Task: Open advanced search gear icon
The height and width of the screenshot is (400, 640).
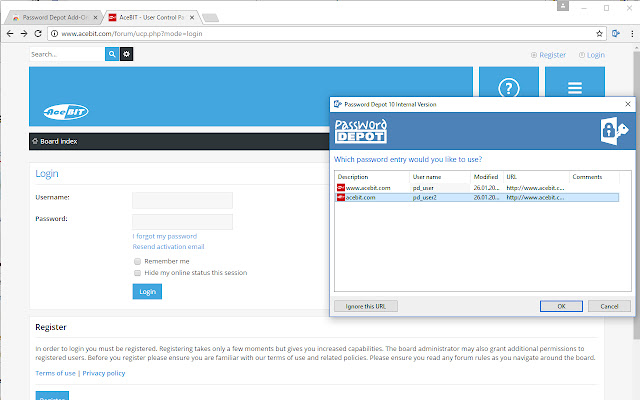Action: click(127, 54)
